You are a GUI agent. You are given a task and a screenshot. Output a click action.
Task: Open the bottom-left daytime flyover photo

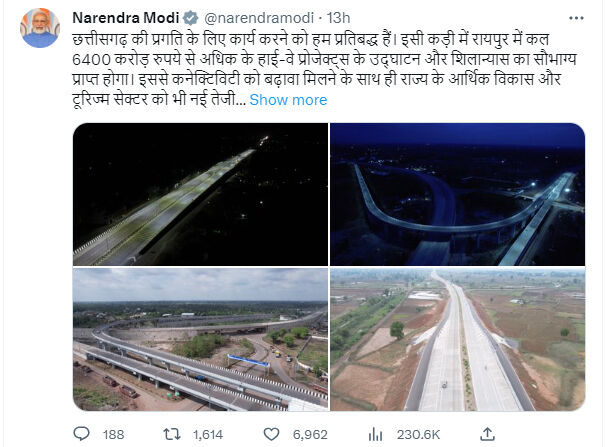coord(200,340)
